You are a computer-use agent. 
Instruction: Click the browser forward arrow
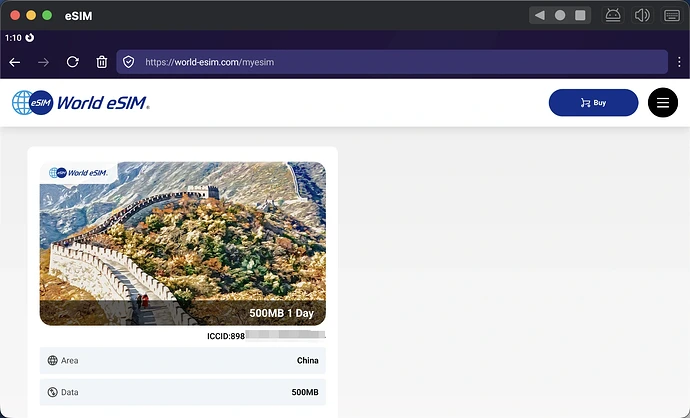click(x=43, y=62)
